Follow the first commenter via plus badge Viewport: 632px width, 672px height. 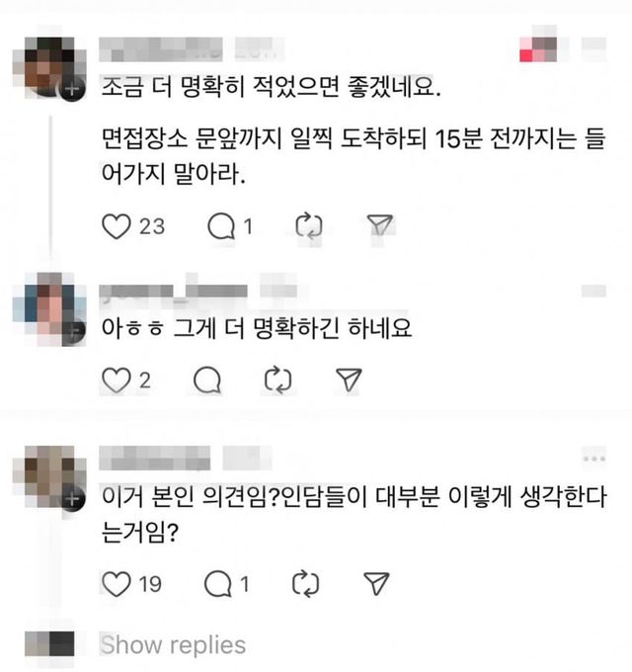pos(72,89)
